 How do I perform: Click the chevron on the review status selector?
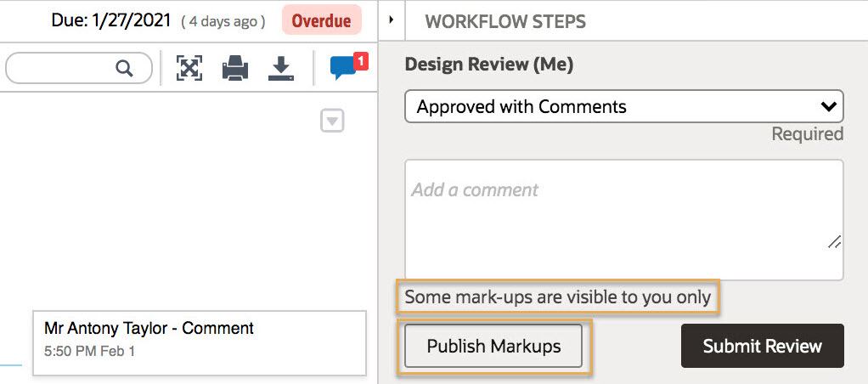828,106
